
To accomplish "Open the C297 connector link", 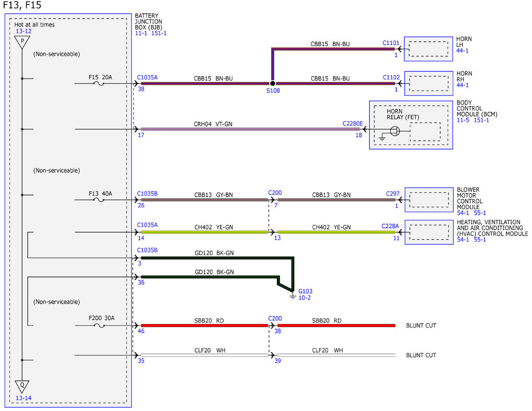I will pyautogui.click(x=392, y=193).
